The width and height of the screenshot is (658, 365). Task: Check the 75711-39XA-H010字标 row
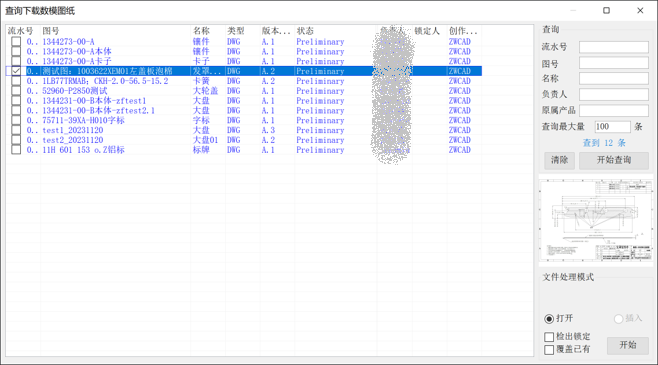16,120
